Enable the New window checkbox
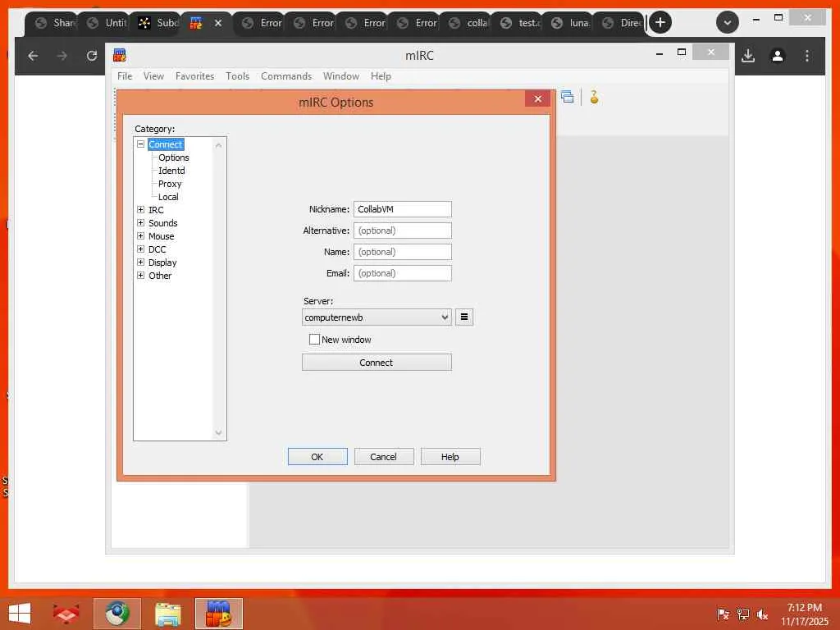 314,339
